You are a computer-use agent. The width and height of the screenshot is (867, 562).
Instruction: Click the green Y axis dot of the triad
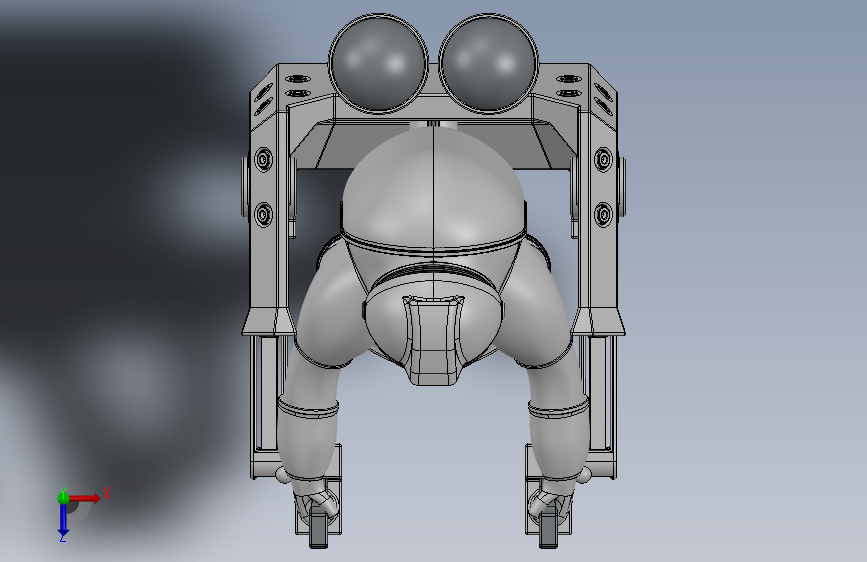[63, 498]
